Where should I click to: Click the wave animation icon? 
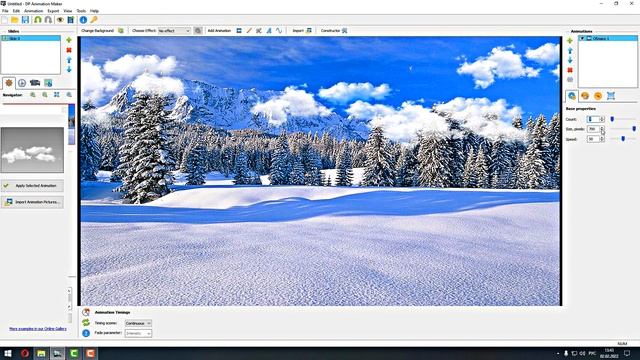[x=279, y=31]
